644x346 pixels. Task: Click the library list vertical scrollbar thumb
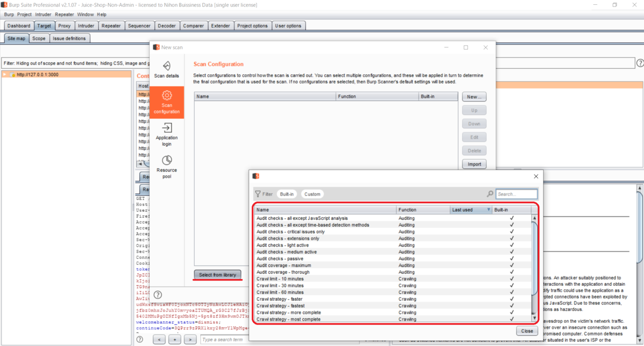tap(534, 257)
